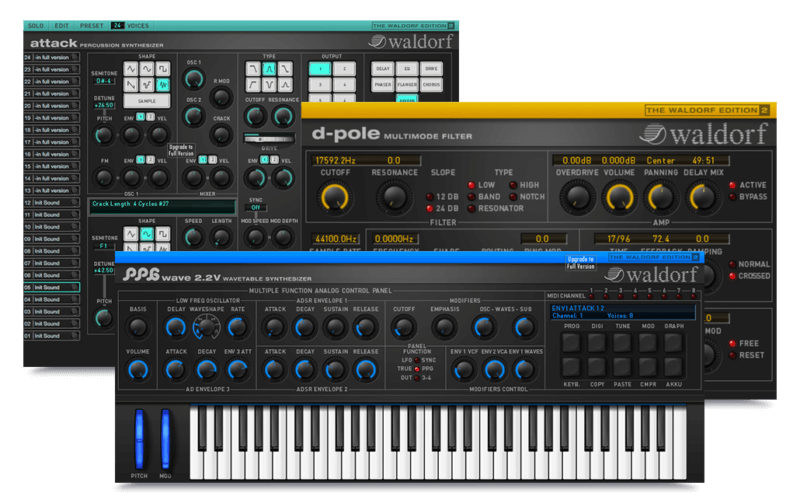Enable CHORUS effect in Attack
Image resolution: width=800 pixels, height=503 pixels.
(431, 85)
